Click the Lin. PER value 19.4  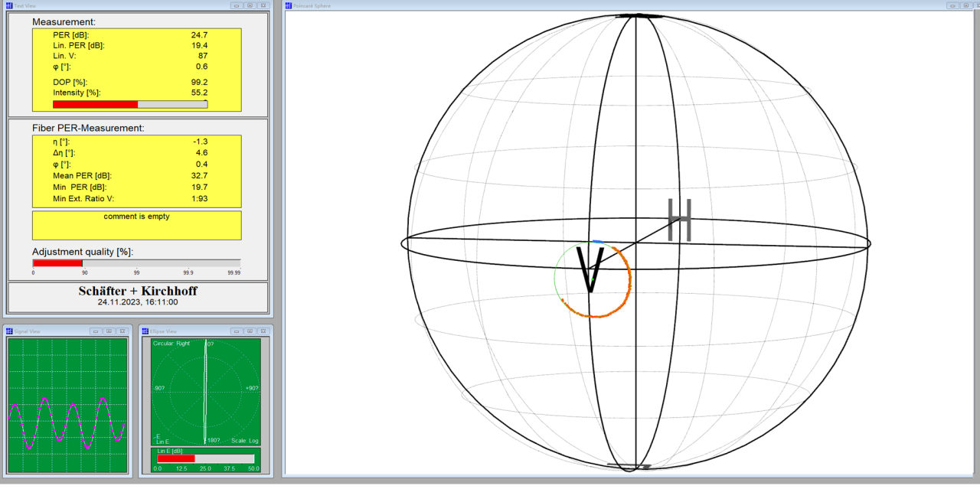200,45
